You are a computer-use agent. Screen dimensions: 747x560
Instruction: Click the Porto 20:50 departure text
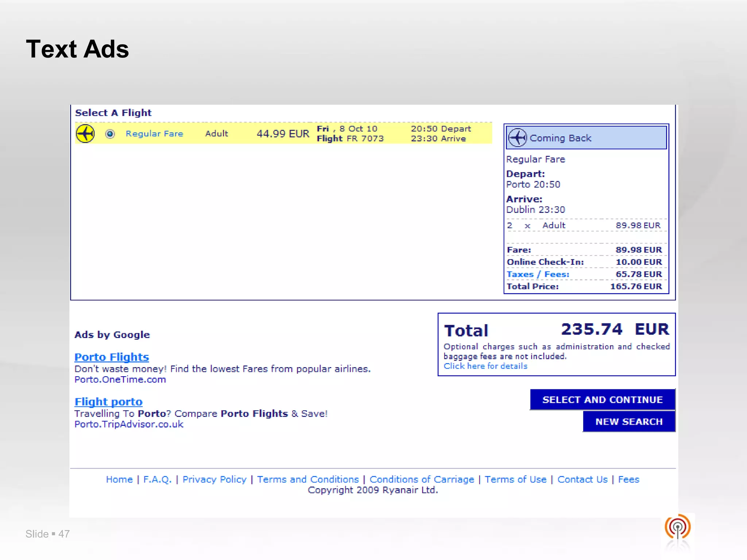point(533,184)
